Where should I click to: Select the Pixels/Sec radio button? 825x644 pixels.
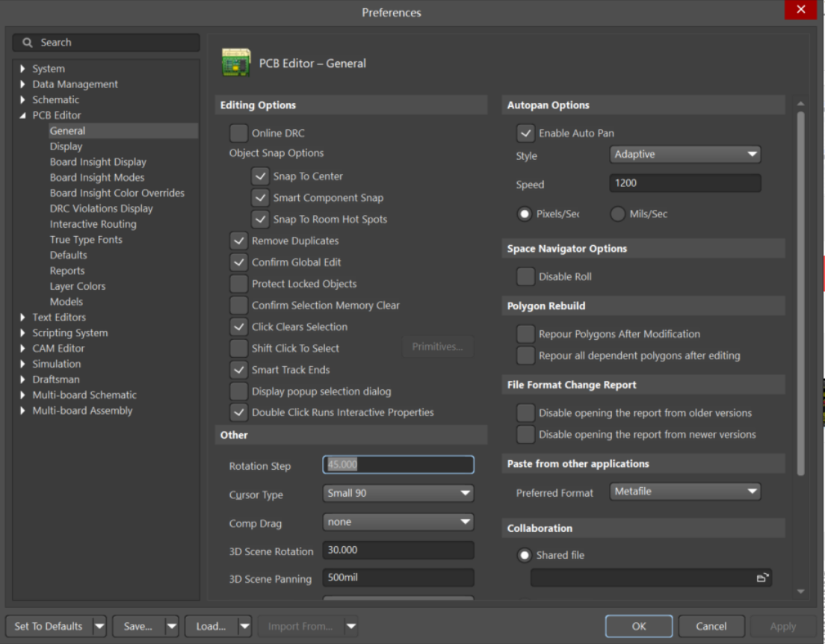(x=524, y=214)
